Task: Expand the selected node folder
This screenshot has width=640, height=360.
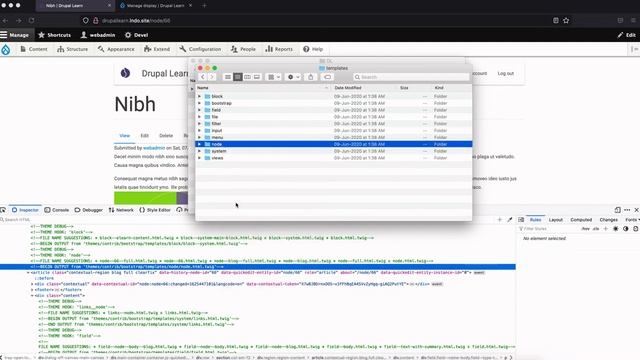Action: (x=200, y=144)
